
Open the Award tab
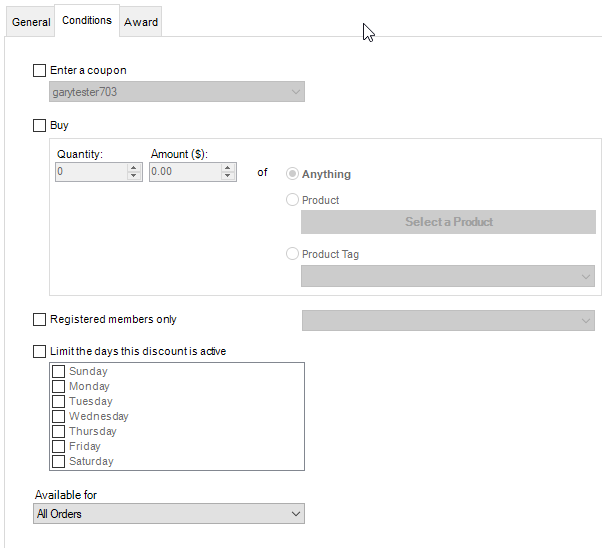(x=141, y=22)
